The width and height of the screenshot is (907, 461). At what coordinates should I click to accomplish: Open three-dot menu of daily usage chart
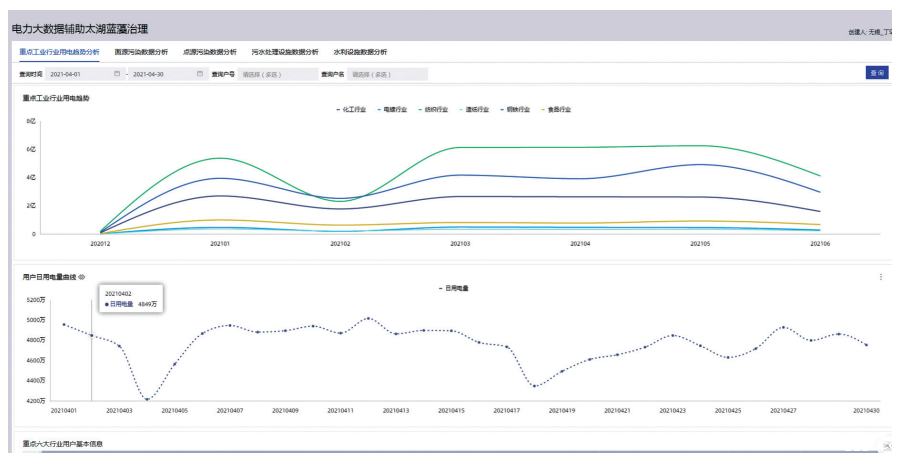880,277
